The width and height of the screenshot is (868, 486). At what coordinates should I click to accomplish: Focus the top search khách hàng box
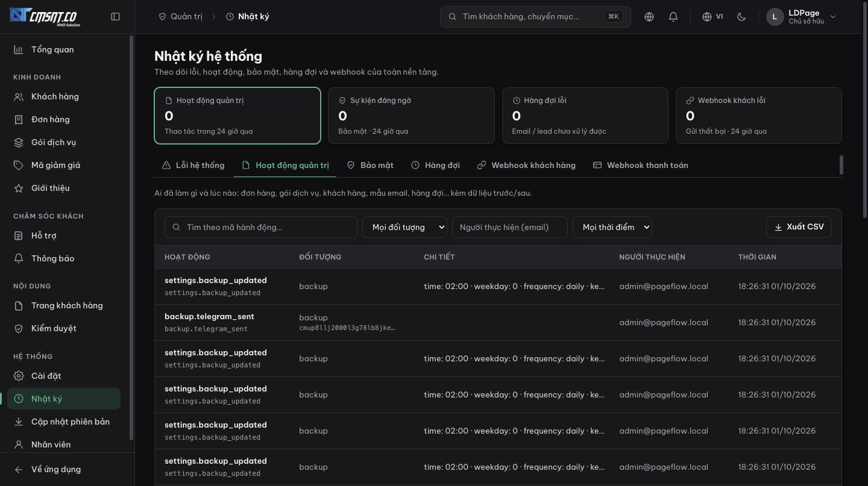pos(535,17)
